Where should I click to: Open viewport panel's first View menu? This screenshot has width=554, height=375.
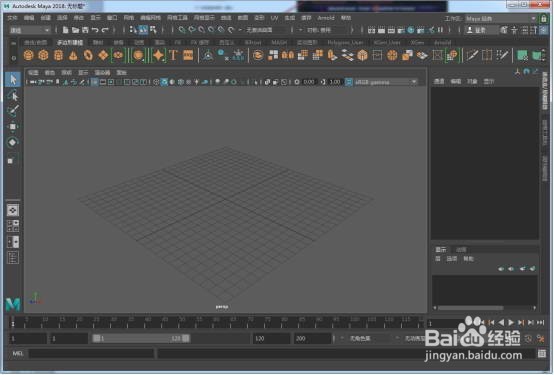point(33,72)
